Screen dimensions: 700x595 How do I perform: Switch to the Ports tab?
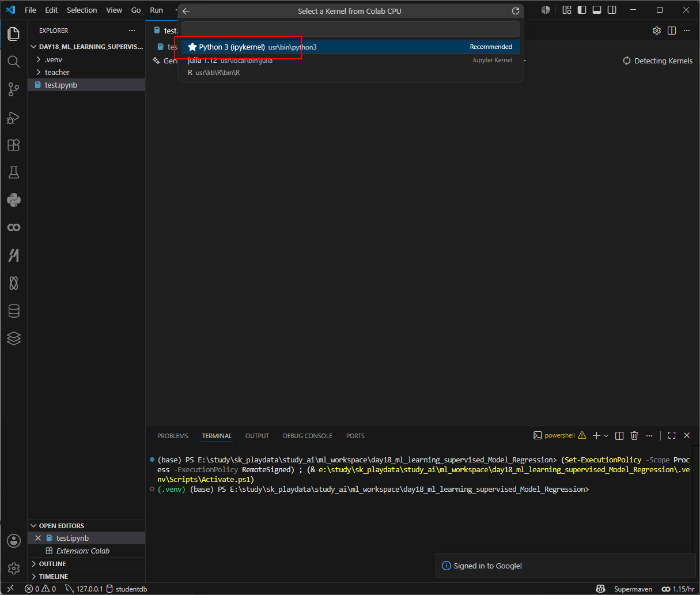[x=355, y=436]
